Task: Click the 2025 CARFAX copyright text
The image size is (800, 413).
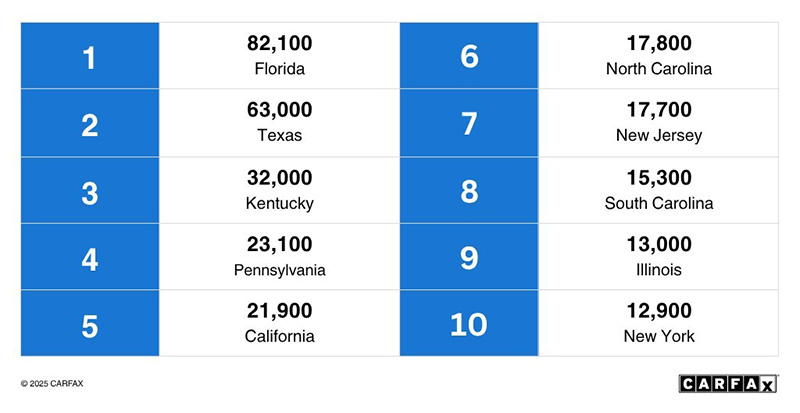Action: [x=52, y=383]
